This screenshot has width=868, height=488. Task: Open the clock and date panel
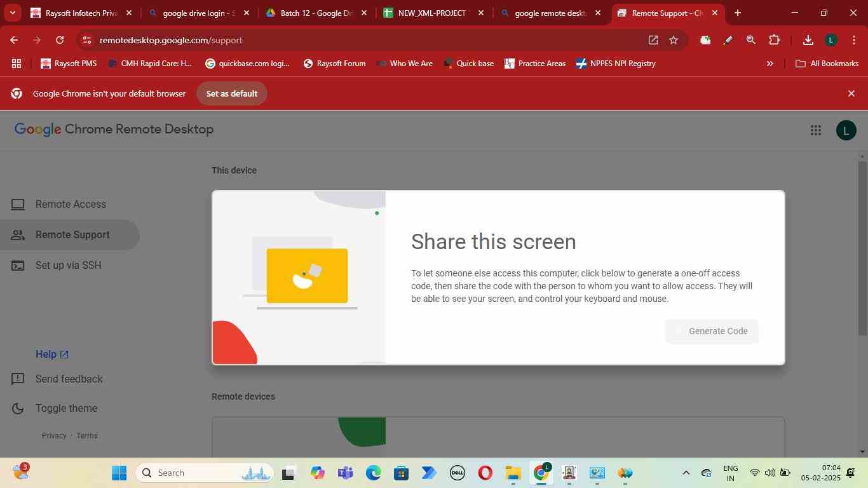click(x=821, y=473)
